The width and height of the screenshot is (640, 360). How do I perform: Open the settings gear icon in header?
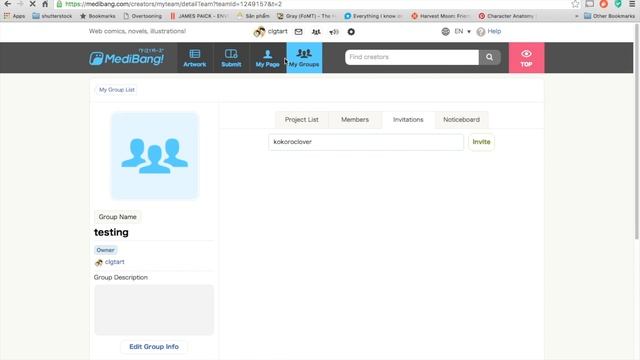click(x=351, y=31)
